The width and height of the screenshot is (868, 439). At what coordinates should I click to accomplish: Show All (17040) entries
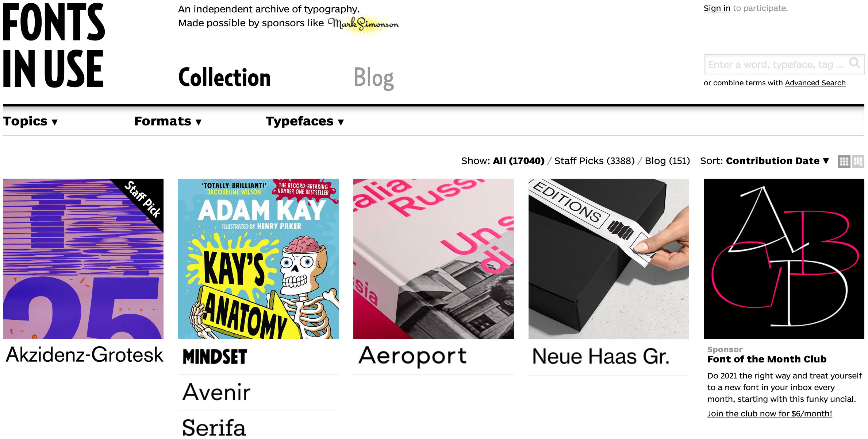point(518,161)
